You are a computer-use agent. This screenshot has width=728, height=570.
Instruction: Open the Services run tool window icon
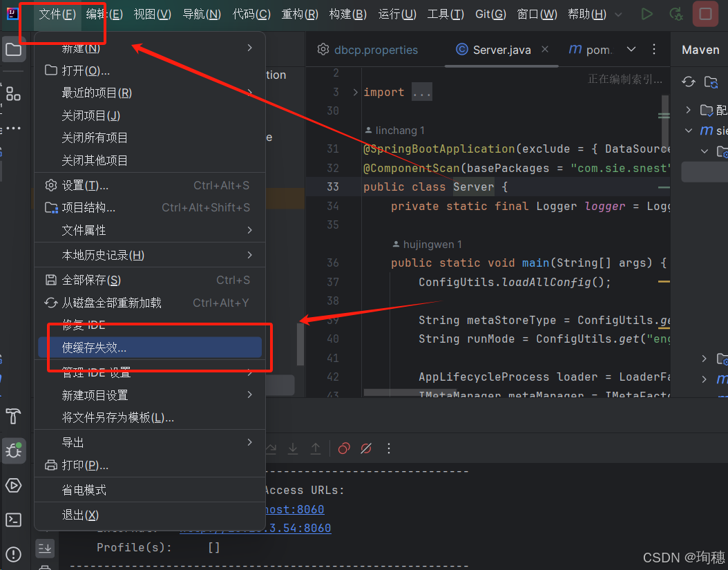click(13, 486)
